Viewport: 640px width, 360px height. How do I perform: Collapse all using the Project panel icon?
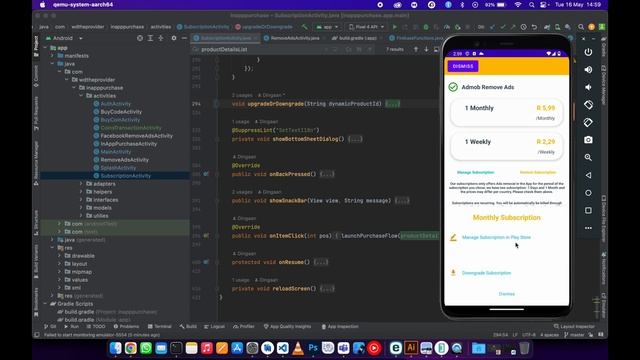[x=161, y=38]
